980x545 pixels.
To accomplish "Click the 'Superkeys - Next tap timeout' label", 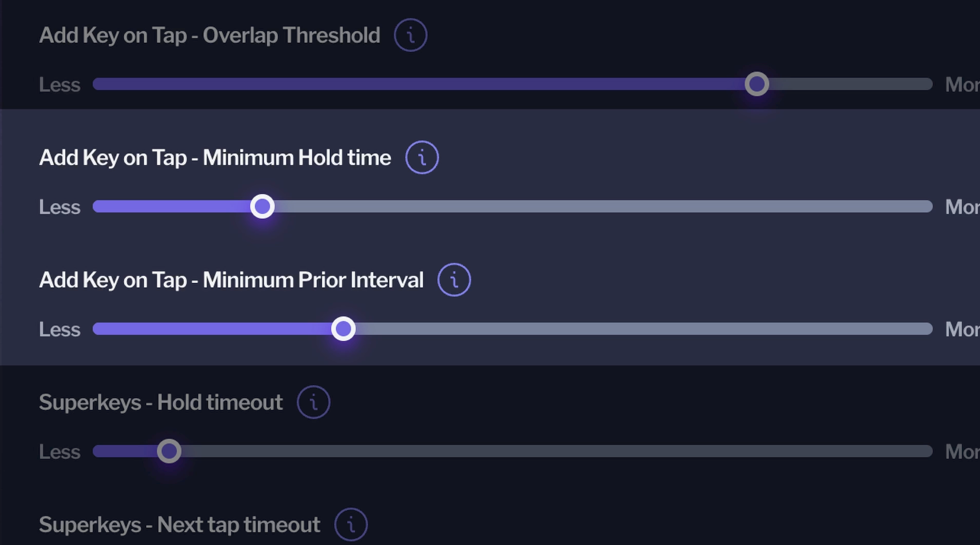I will pyautogui.click(x=179, y=524).
